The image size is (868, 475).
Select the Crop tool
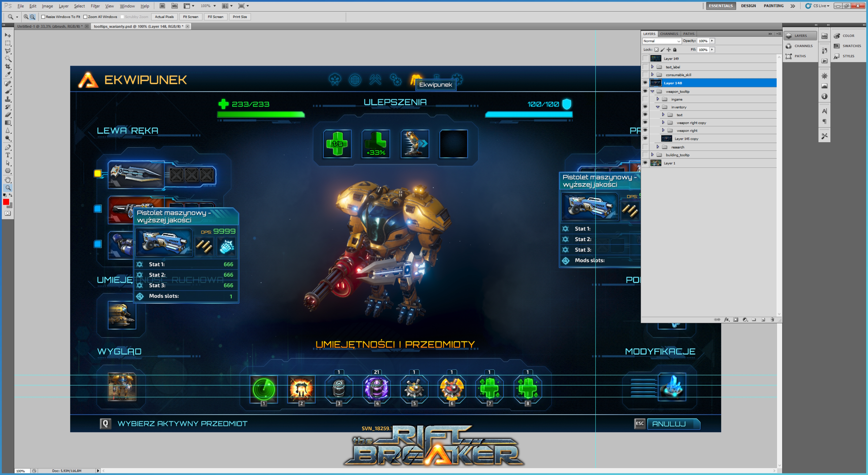coord(8,67)
